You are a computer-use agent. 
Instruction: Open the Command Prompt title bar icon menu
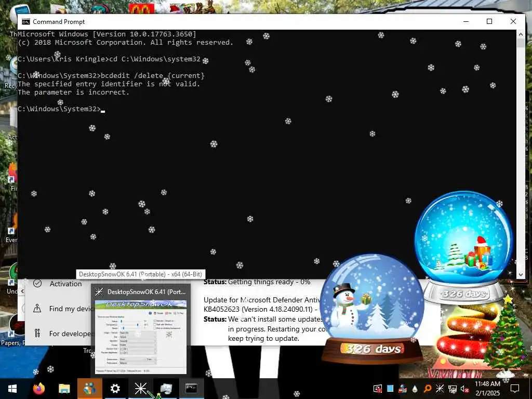click(x=26, y=22)
